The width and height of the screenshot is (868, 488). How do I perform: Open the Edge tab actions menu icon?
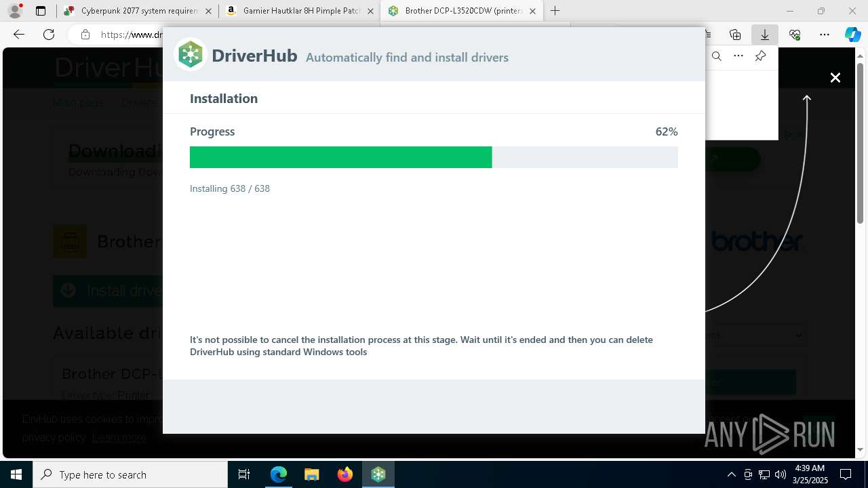point(41,11)
